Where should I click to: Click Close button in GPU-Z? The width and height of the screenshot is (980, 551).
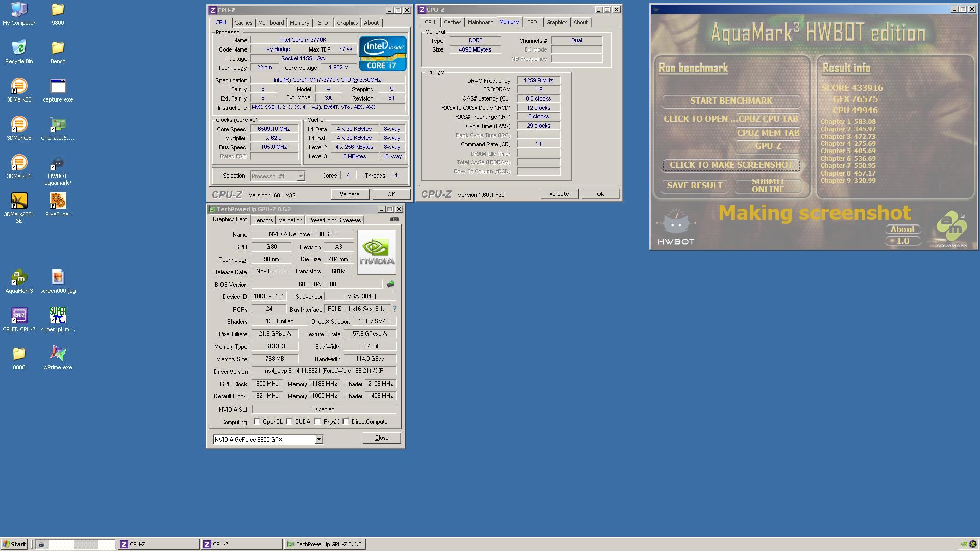(x=382, y=438)
